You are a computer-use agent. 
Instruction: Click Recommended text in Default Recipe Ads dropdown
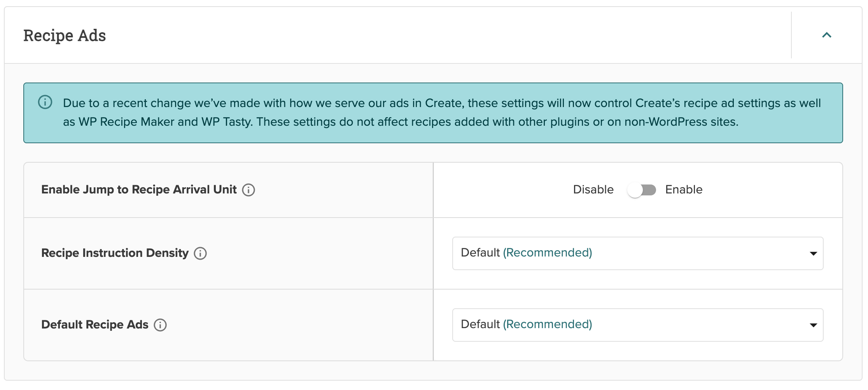coord(548,324)
